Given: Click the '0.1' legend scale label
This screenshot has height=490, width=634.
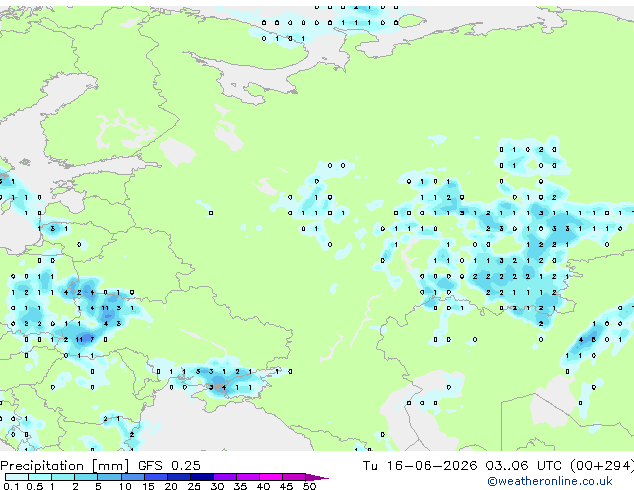Looking at the screenshot, I should click(x=12, y=486).
